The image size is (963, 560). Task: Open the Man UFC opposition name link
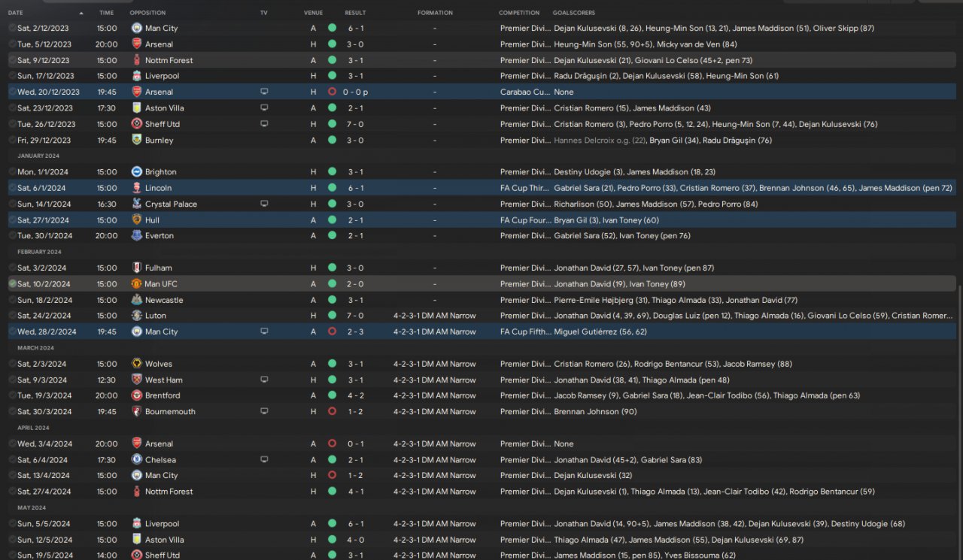[x=161, y=284]
